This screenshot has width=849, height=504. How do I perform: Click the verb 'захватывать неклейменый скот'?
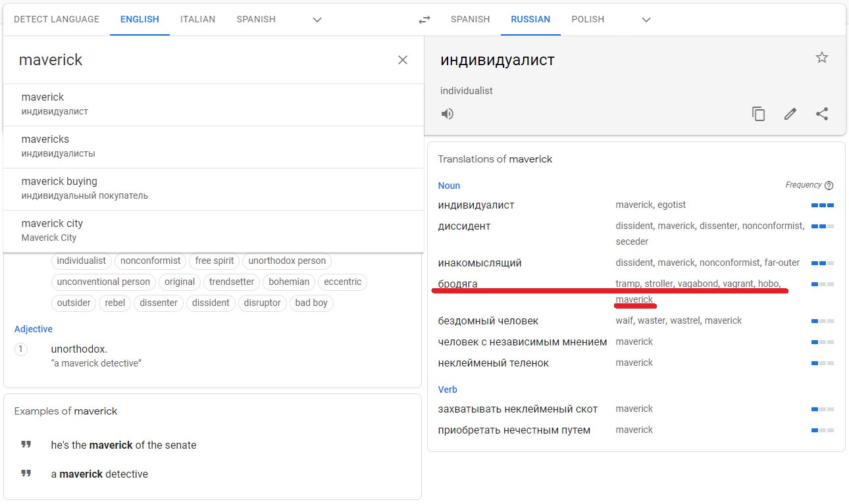[x=518, y=409]
